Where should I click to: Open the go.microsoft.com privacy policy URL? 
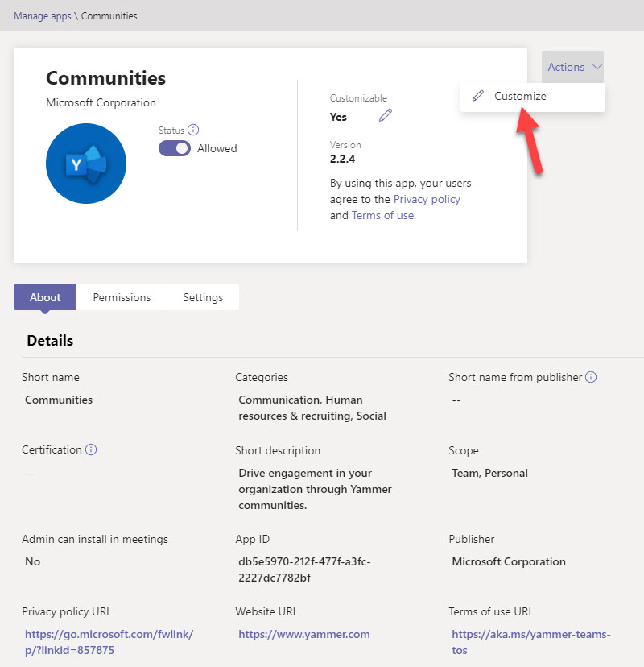(109, 642)
